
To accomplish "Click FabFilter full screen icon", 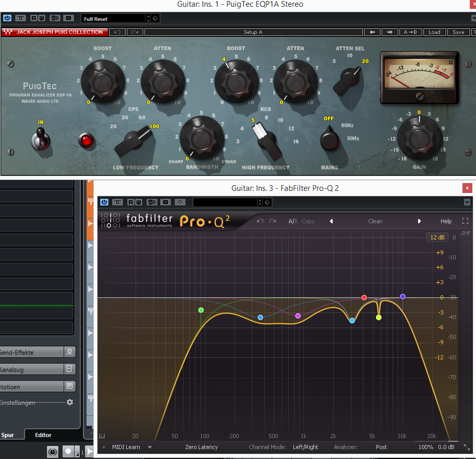I will tap(465, 221).
